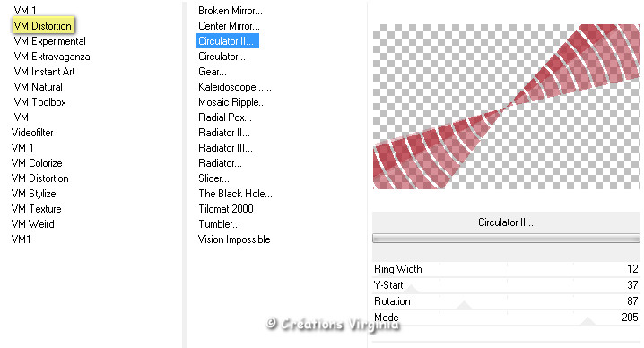Choose the VM Weird category
This screenshot has width=644, height=348.
coord(33,224)
